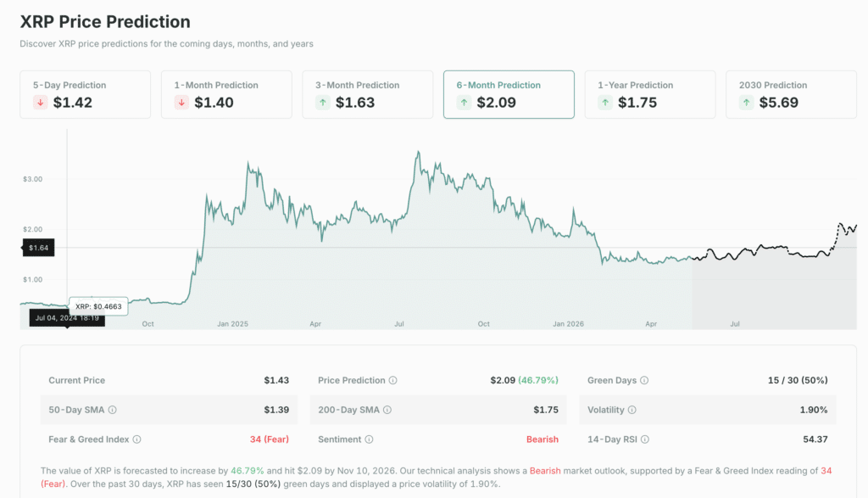Image resolution: width=868 pixels, height=498 pixels.
Task: Select the 1-Month Prediction card
Action: tap(226, 94)
